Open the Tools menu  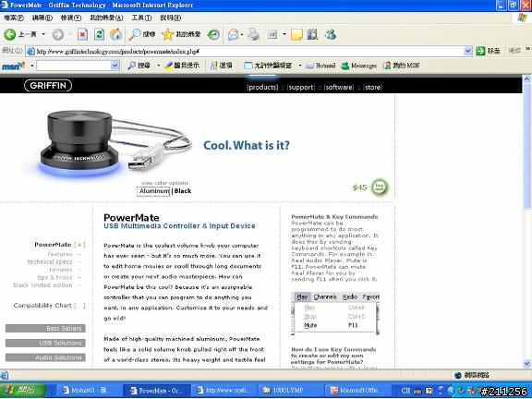[141, 18]
